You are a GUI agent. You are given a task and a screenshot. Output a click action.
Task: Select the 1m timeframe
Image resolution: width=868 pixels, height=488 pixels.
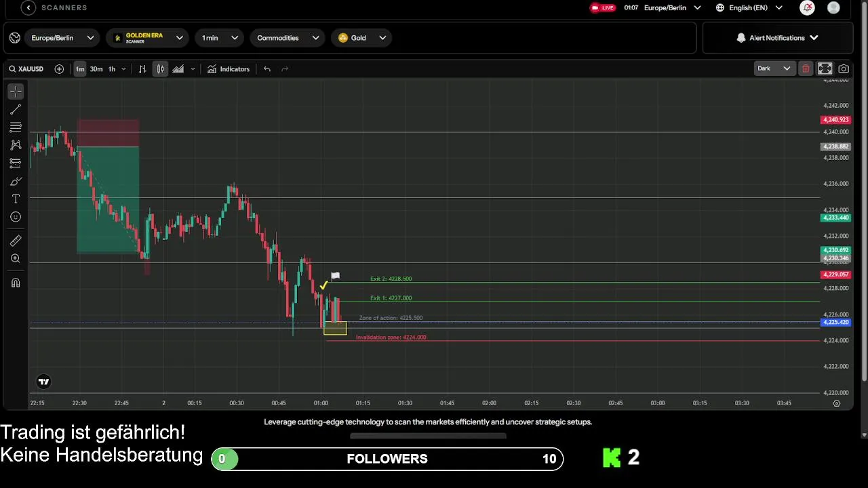click(80, 69)
